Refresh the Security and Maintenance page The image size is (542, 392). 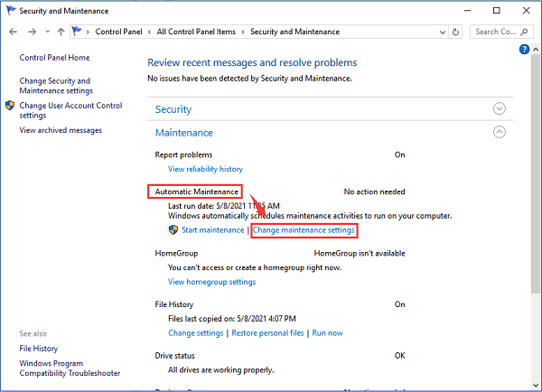pos(455,33)
